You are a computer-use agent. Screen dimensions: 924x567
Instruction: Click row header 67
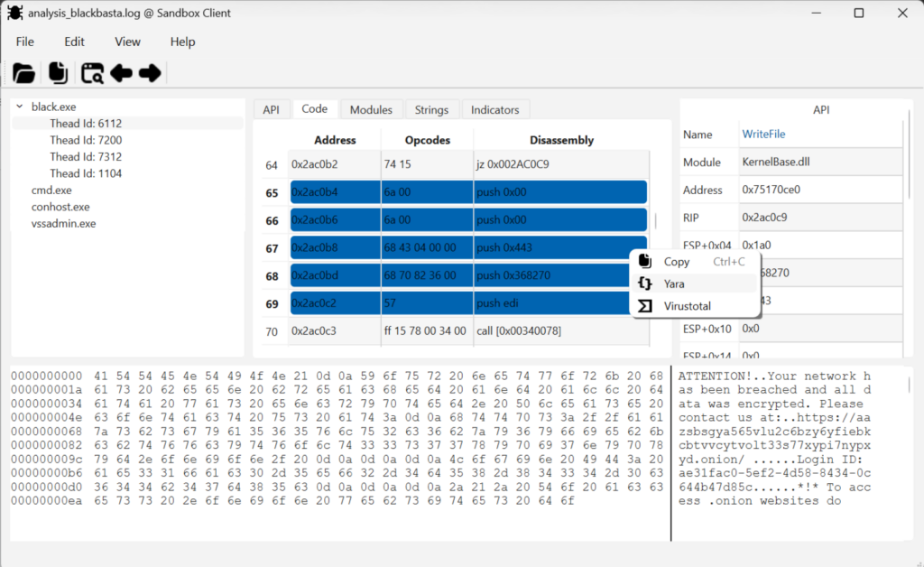[272, 248]
